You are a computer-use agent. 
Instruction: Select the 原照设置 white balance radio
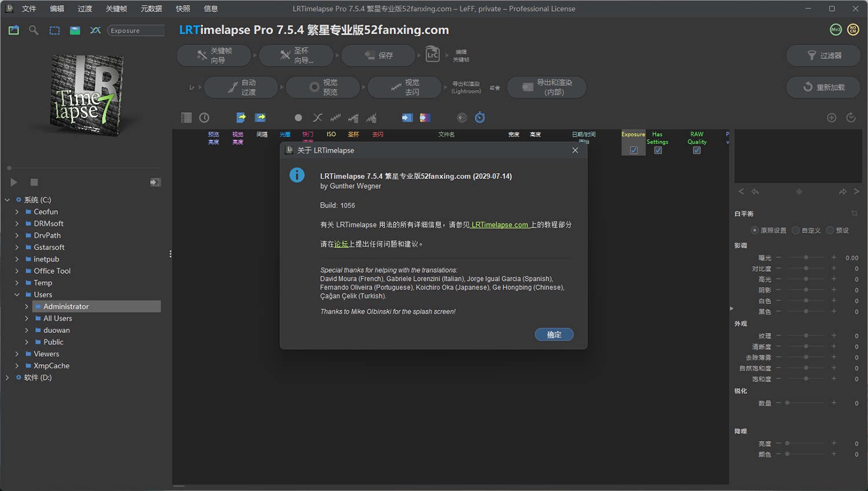(x=755, y=230)
